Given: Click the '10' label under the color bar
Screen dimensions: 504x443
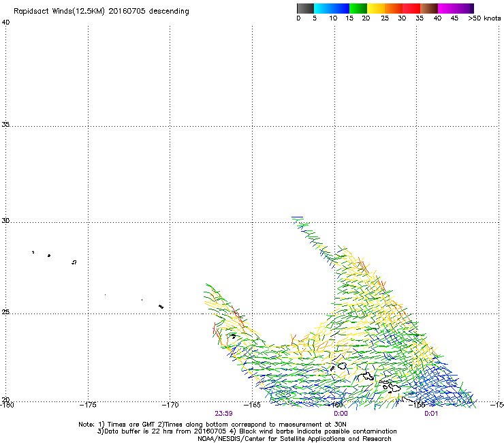Looking at the screenshot, I should pos(333,18).
